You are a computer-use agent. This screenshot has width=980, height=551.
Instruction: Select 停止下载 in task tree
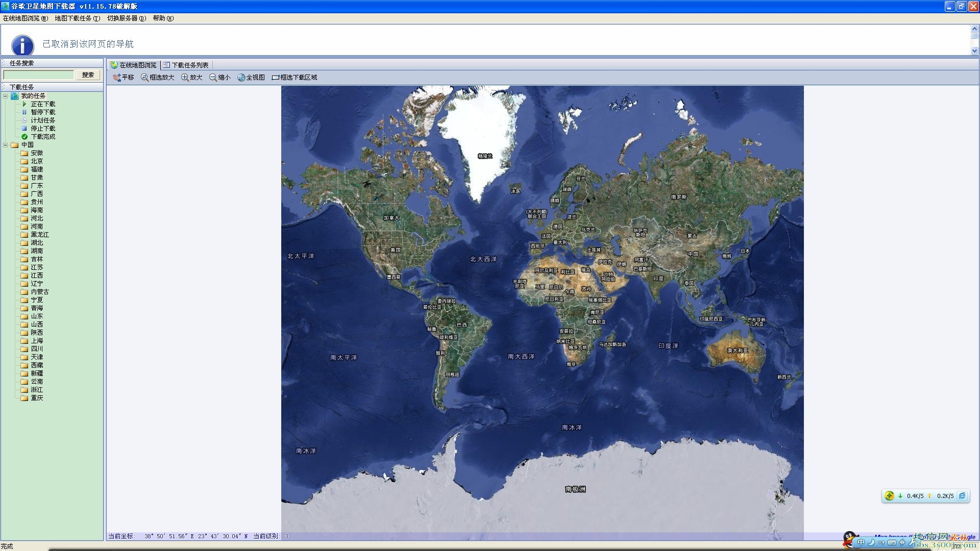(x=43, y=129)
